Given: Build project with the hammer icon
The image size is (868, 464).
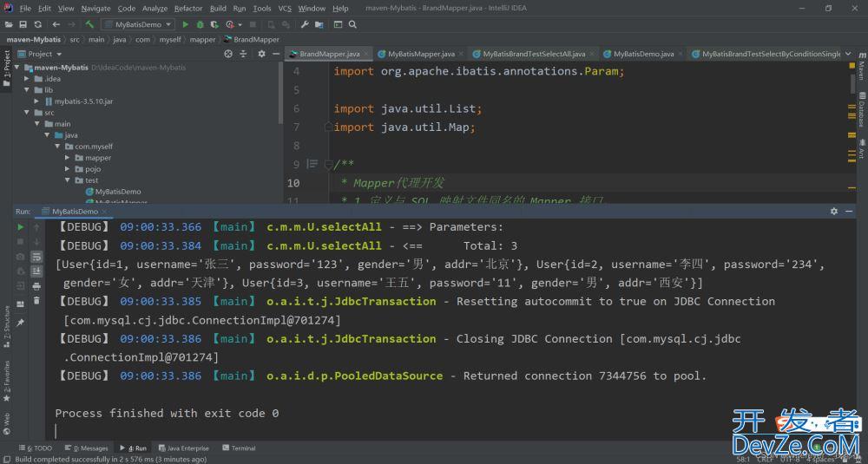Looking at the screenshot, I should click(89, 24).
